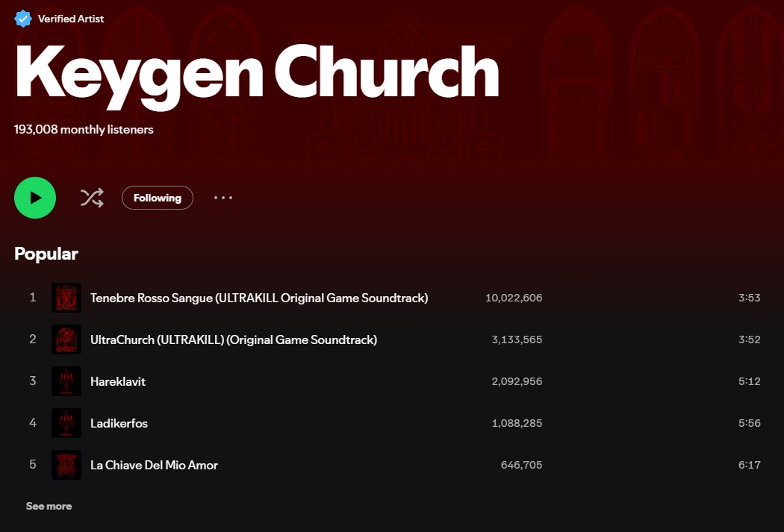This screenshot has height=532, width=784.
Task: Click track number 2 in Popular
Action: click(x=33, y=339)
